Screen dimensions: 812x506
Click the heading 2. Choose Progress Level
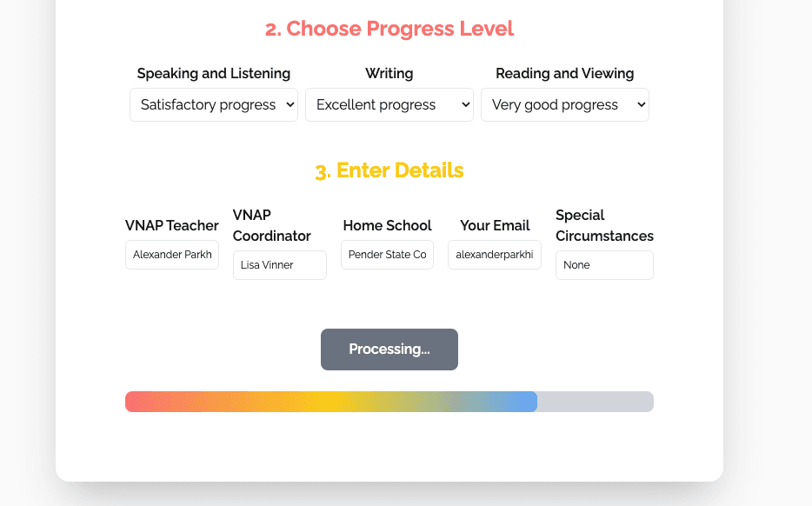[x=389, y=29]
